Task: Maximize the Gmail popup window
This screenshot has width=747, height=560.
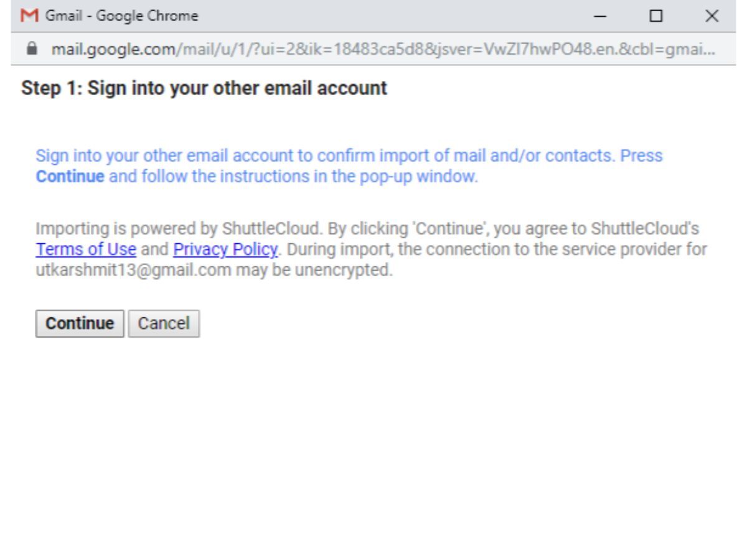Action: click(654, 16)
